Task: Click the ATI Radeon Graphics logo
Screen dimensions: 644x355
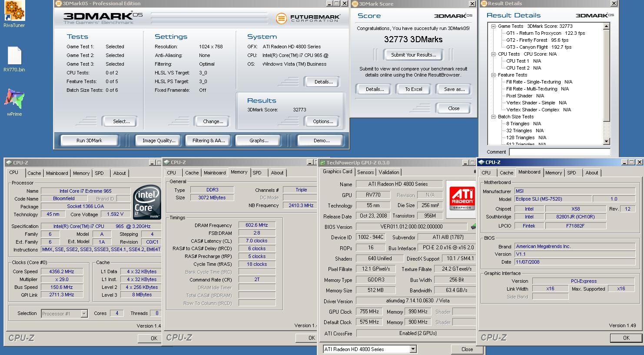Action: [x=462, y=198]
